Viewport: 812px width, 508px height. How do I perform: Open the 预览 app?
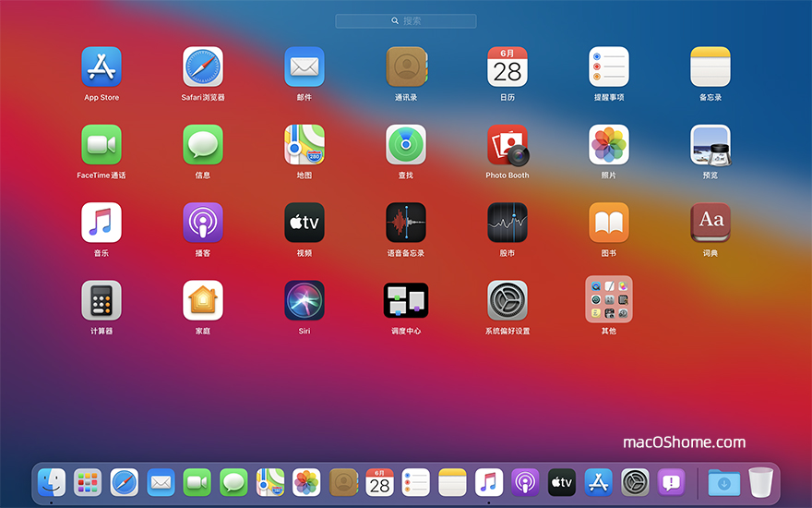(x=710, y=145)
